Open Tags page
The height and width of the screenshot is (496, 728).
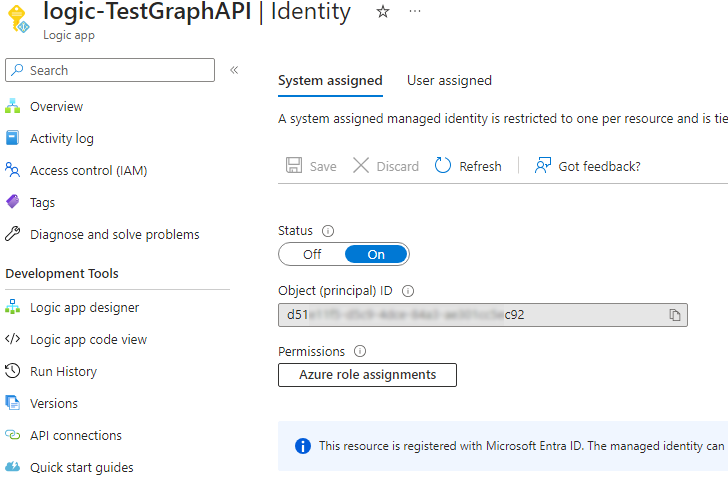[x=42, y=202]
